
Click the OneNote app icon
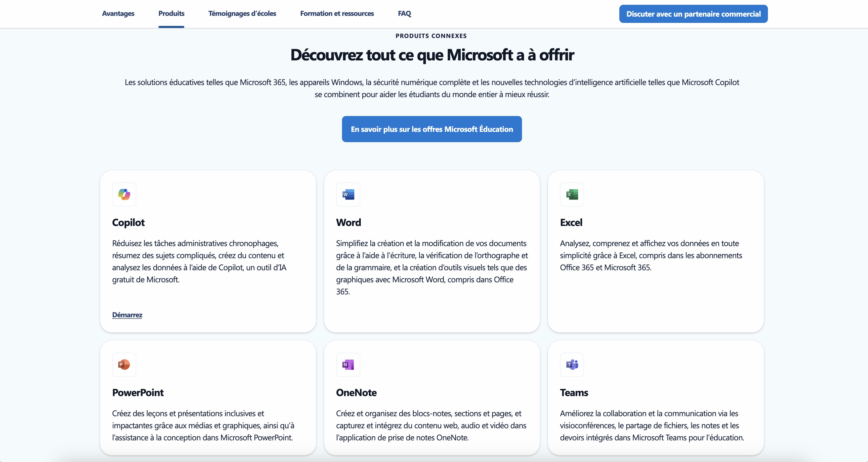pos(348,365)
